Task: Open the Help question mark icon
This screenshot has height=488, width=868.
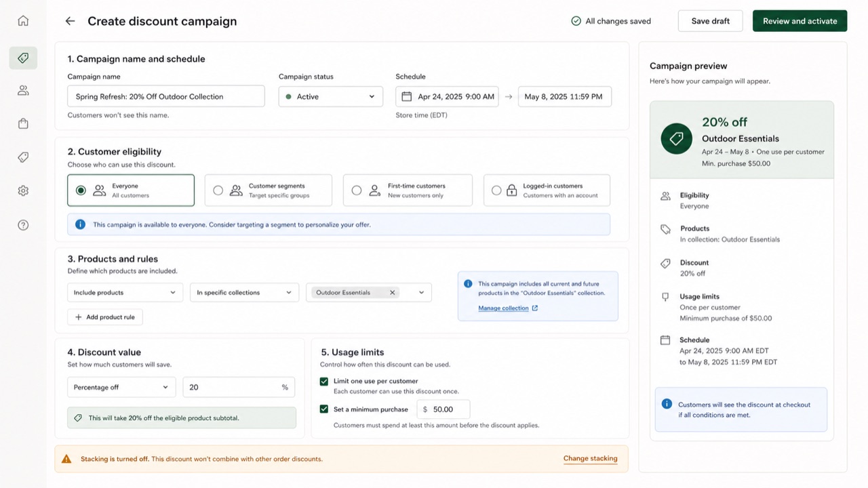Action: click(23, 225)
